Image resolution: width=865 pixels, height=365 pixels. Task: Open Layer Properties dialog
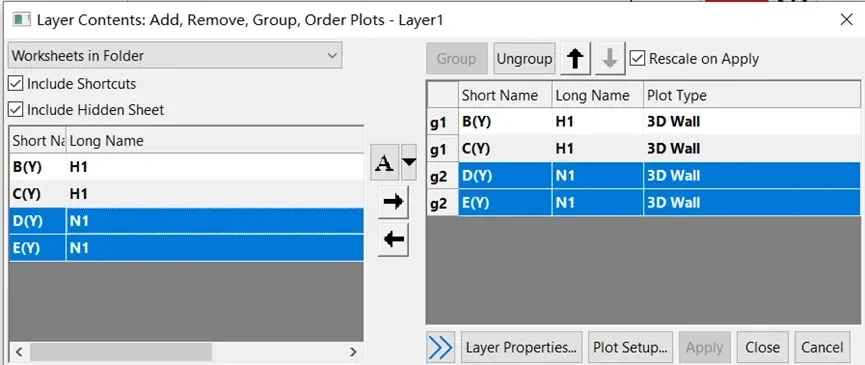[x=521, y=347]
